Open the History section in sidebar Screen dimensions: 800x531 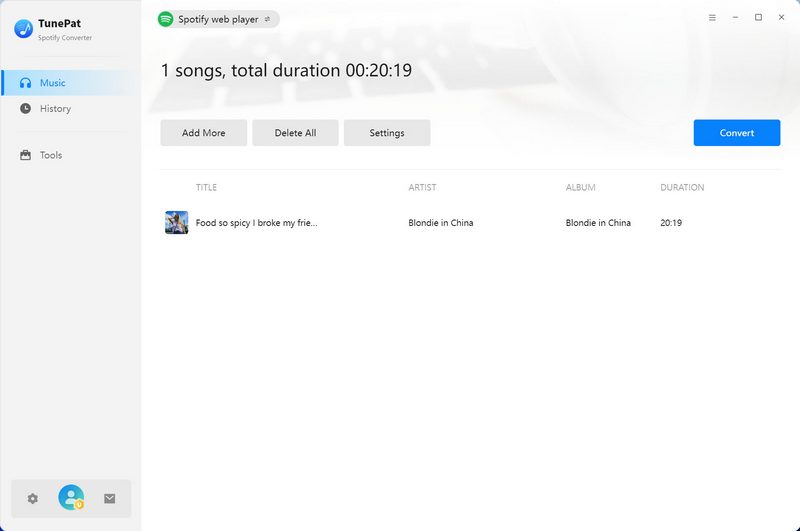pyautogui.click(x=55, y=108)
